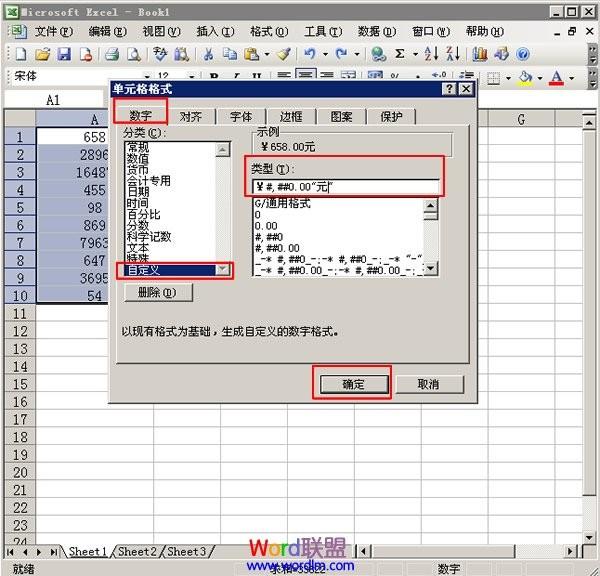Viewport: 600px width, 576px height.
Task: Expand the fill color palette dropdown
Action: tap(540, 78)
